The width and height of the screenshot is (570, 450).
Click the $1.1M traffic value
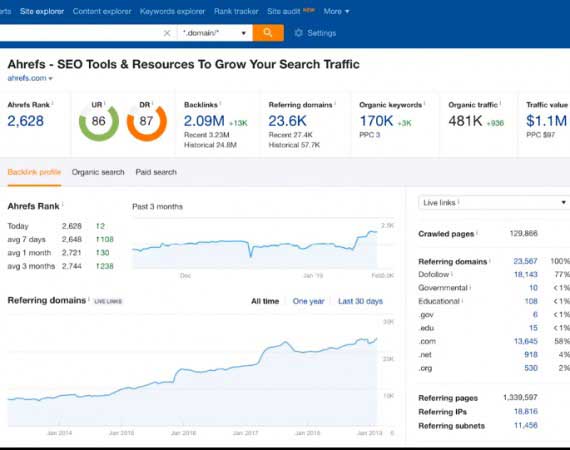pyautogui.click(x=546, y=121)
